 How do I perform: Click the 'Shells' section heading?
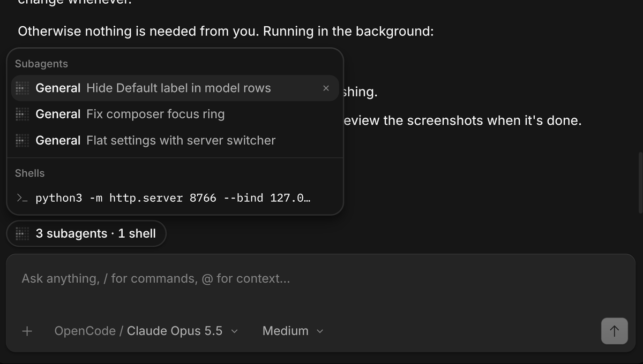coord(29,173)
